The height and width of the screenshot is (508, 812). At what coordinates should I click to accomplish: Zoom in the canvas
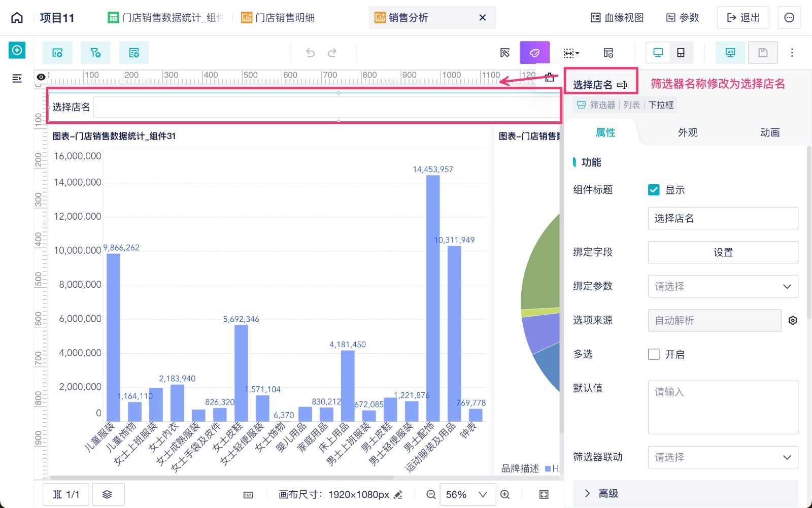(x=505, y=494)
